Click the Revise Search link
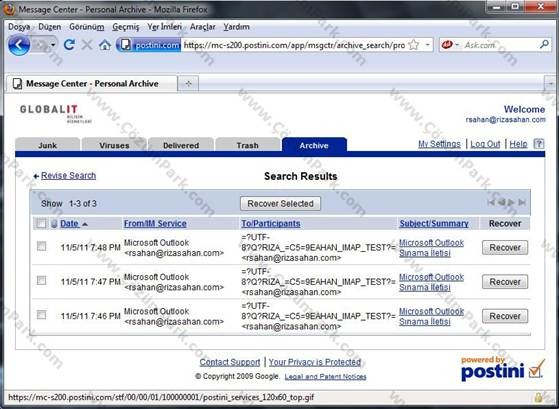 tap(68, 175)
